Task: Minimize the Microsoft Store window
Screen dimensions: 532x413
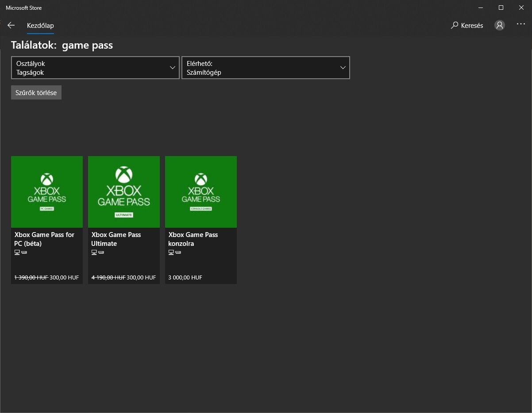Action: (481, 8)
